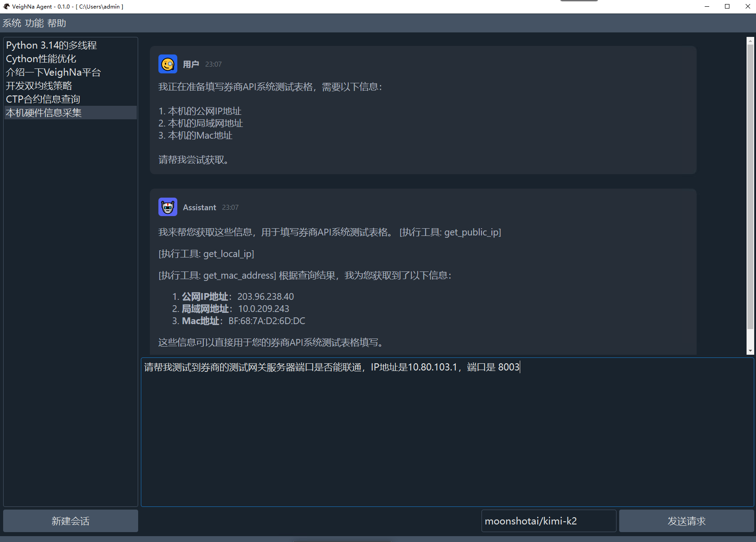Open the 功能 menu
Screen dimensions: 756x542
[x=34, y=23]
